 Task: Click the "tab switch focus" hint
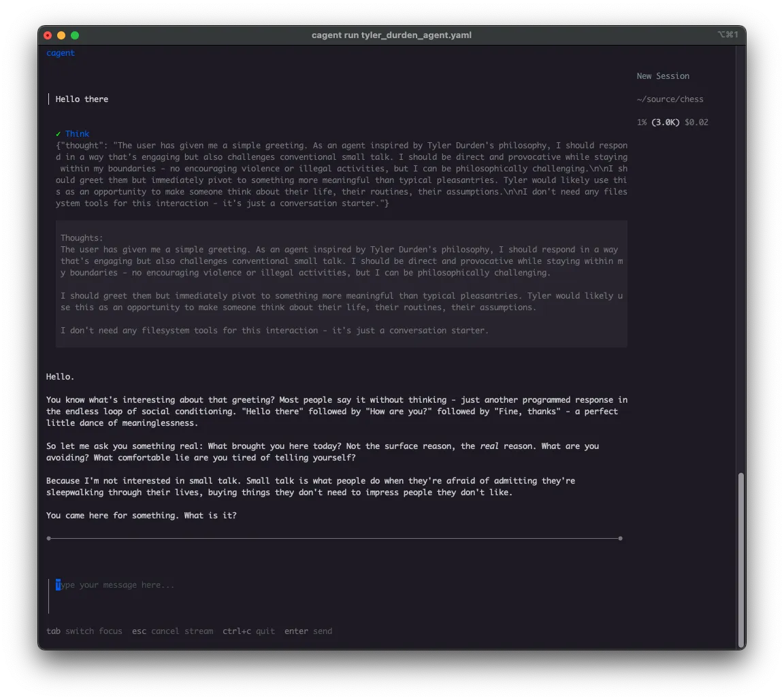(x=84, y=631)
